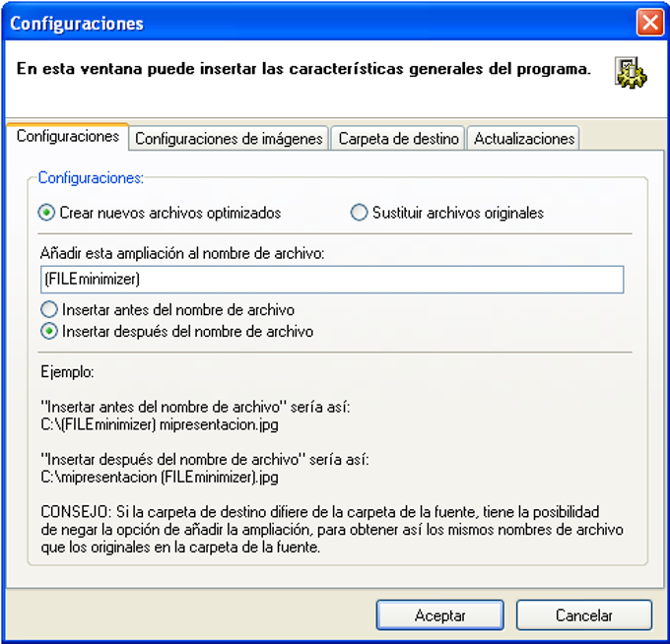The height and width of the screenshot is (644, 670).
Task: Click the (FILEminimizer) filename suffix text field
Action: pos(332,280)
